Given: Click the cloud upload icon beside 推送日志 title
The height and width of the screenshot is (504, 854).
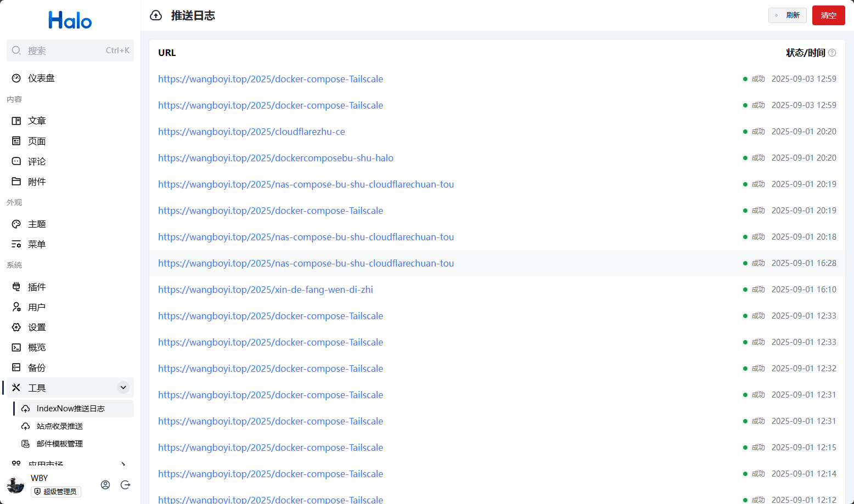Looking at the screenshot, I should tap(156, 15).
